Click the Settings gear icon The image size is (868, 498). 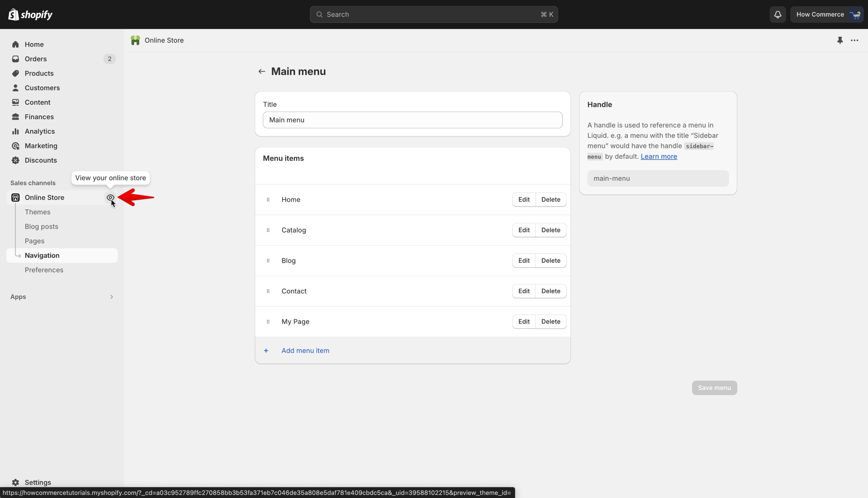coord(15,482)
